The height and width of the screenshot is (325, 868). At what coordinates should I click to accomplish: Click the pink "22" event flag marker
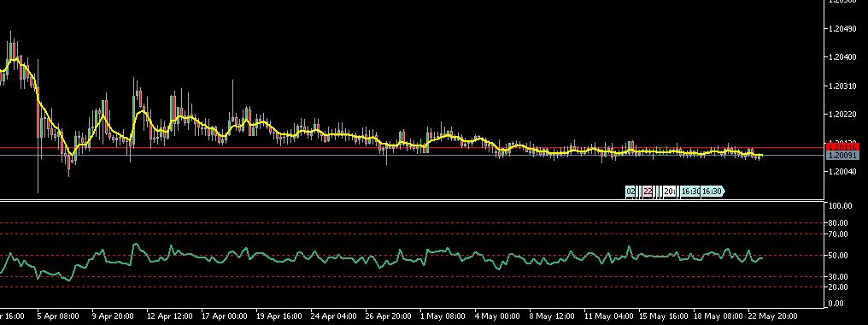click(647, 192)
